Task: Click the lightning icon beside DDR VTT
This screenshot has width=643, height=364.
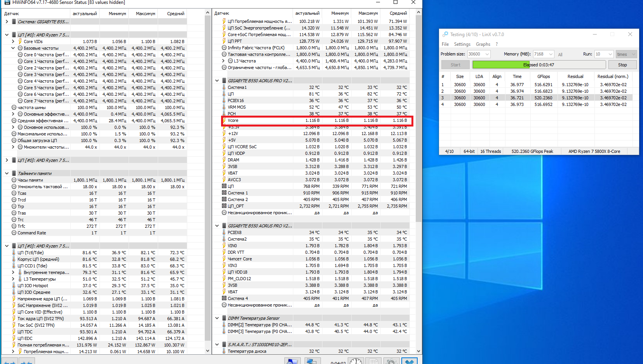Action: tap(224, 252)
